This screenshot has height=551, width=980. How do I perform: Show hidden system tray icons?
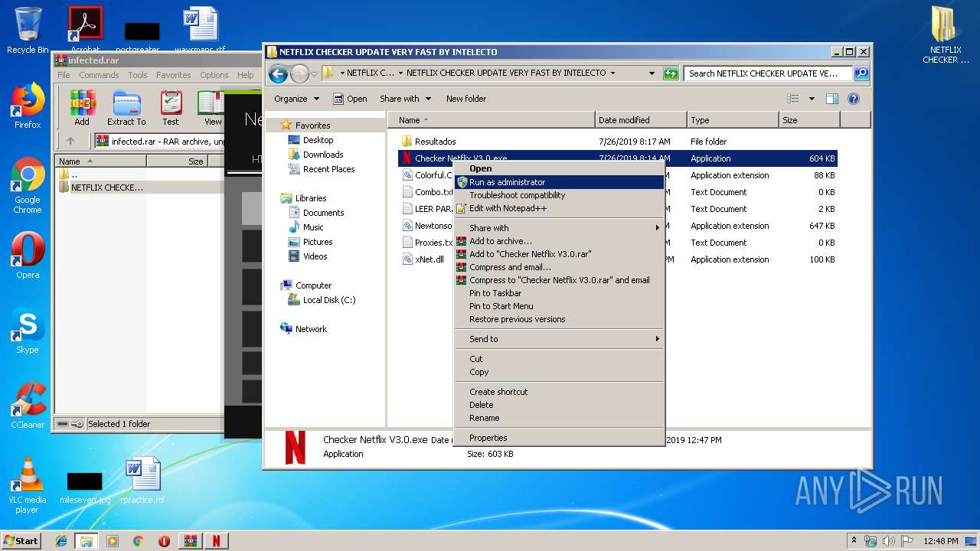click(854, 541)
